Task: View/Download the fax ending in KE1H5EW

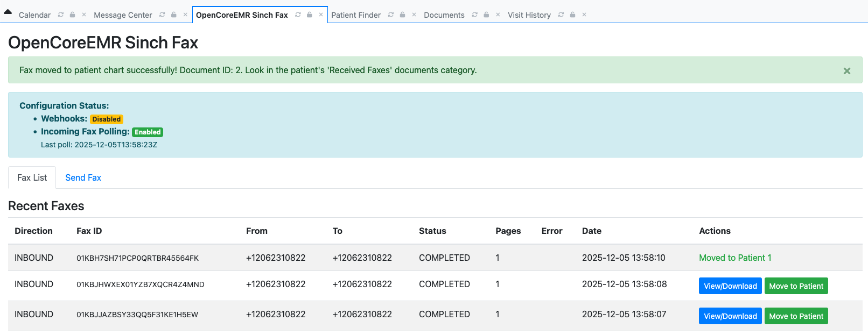Action: (x=730, y=316)
